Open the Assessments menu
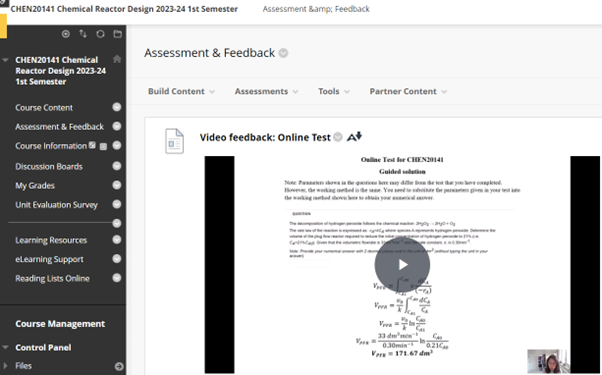Image resolution: width=602 pixels, height=375 pixels. (x=266, y=91)
